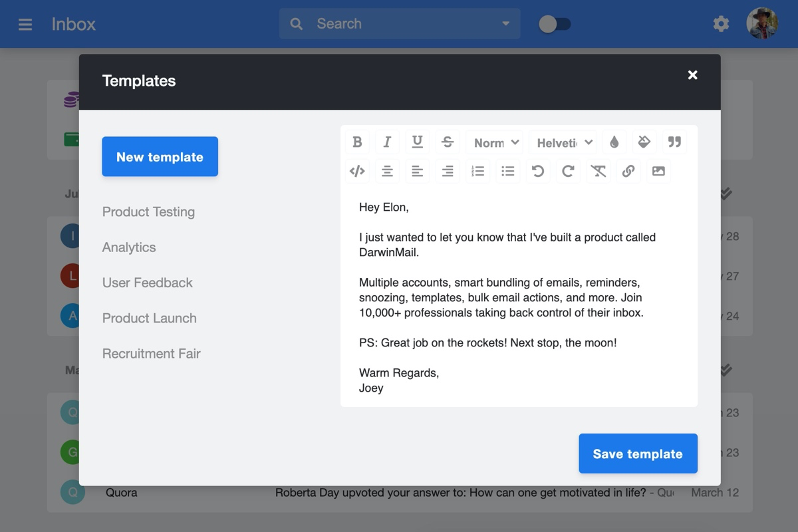The image size is (798, 532).
Task: Apply strikethrough formatting
Action: tap(448, 142)
